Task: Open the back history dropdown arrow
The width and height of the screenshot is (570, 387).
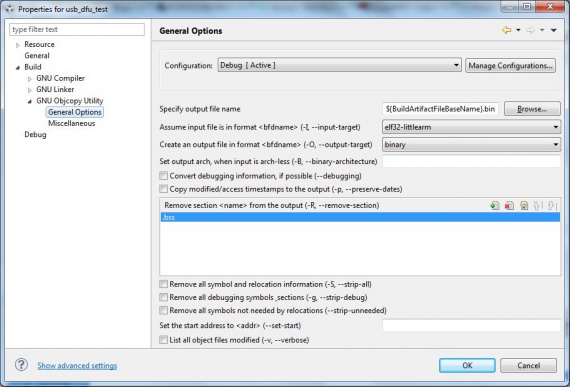Action: point(518,30)
